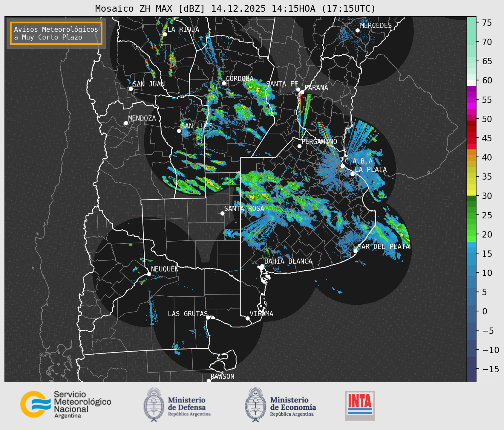Click the SAN JUAN city marker dot
The height and width of the screenshot is (430, 504).
click(131, 89)
